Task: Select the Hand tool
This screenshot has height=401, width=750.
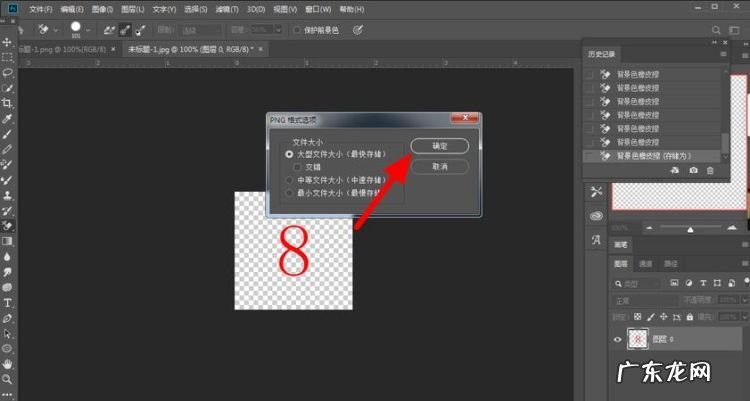Action: pos(8,363)
